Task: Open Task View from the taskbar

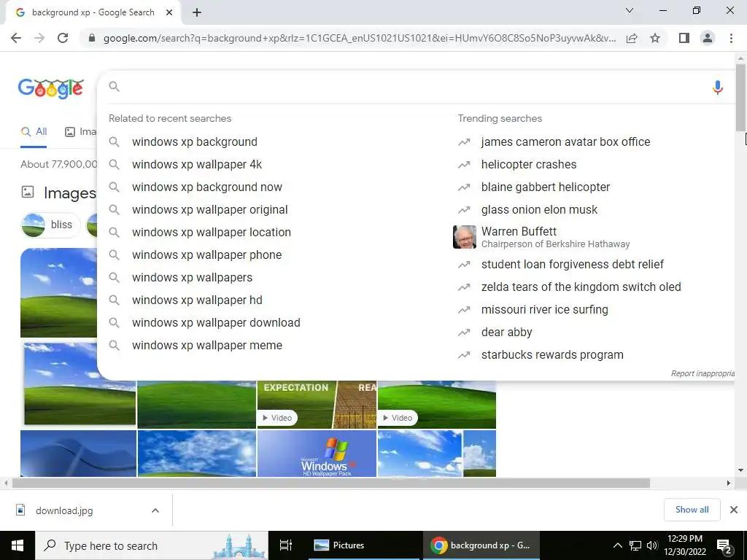Action: (x=286, y=545)
